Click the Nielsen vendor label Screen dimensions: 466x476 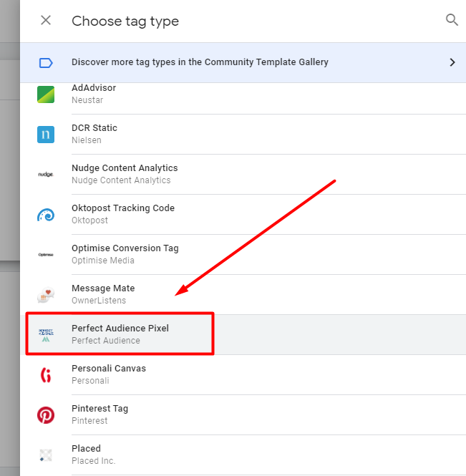coord(87,140)
